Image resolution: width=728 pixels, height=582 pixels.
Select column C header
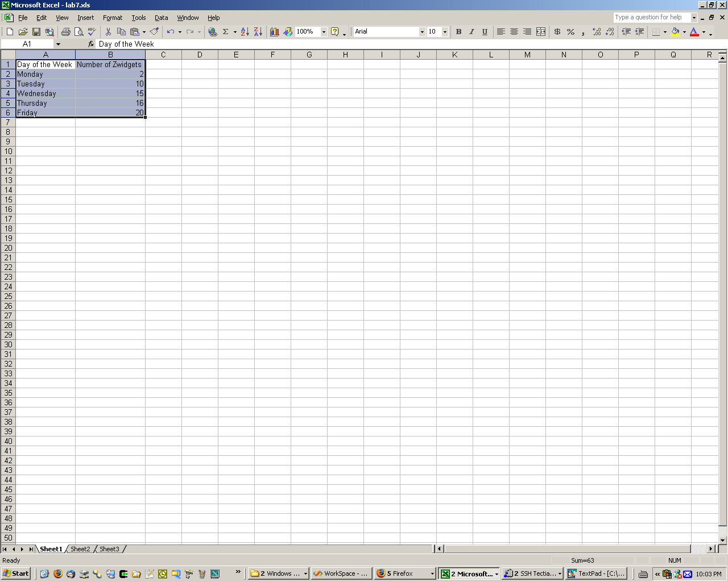tap(163, 55)
